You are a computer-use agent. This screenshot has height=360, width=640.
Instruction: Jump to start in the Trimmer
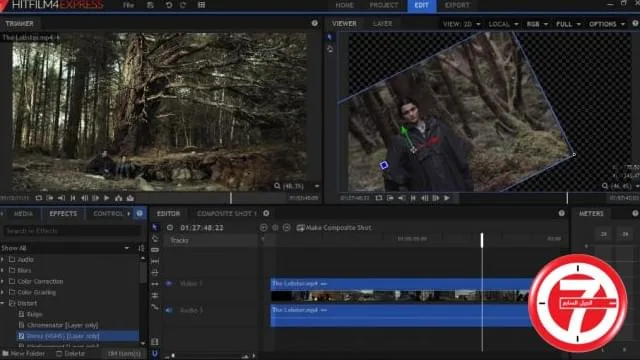tap(73, 198)
